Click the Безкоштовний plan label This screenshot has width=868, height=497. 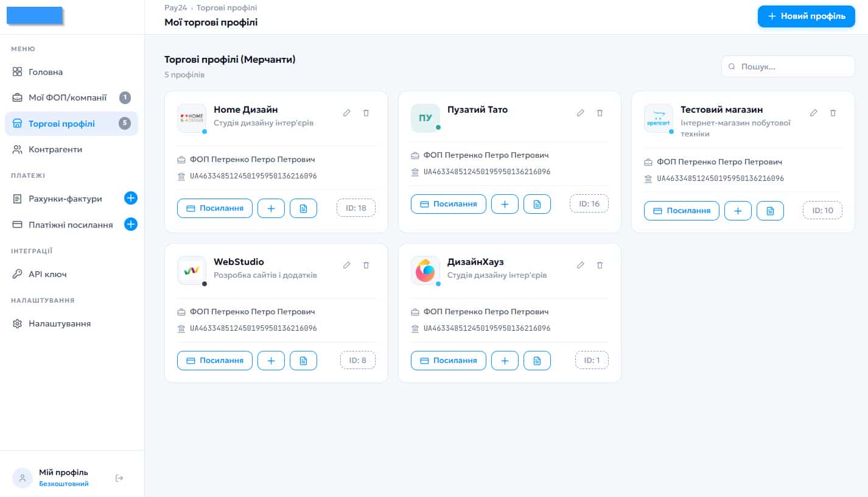63,484
